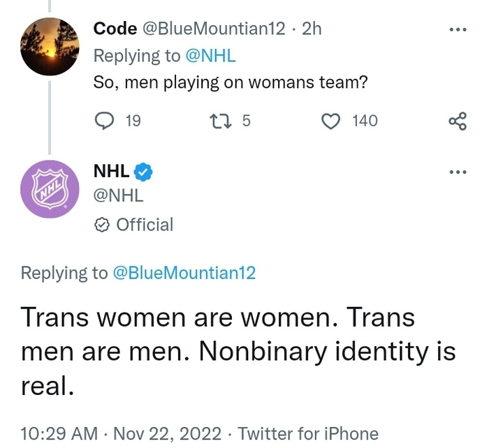Click the Official label text
Image resolution: width=489 pixels, height=448 pixels.
[x=144, y=225]
